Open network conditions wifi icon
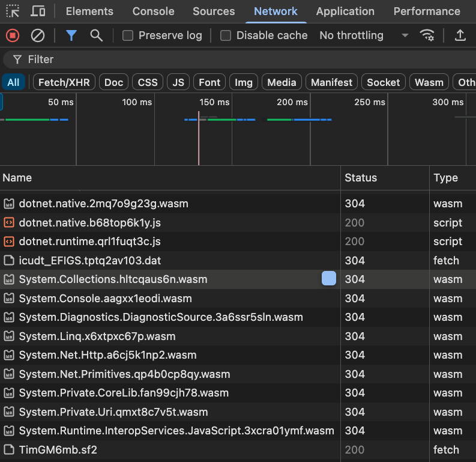This screenshot has width=476, height=462. [x=427, y=35]
